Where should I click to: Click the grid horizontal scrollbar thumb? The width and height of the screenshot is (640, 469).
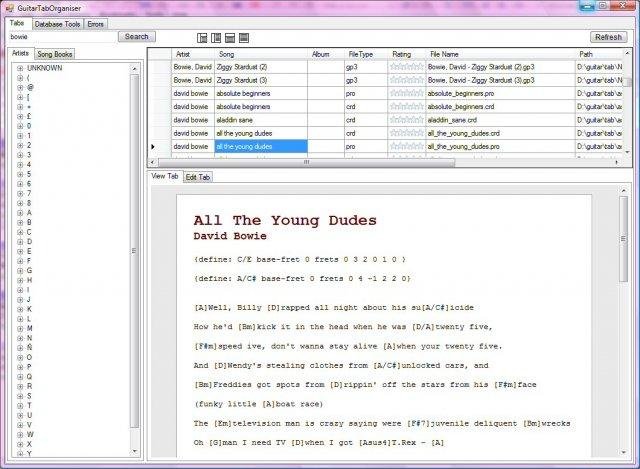pyautogui.click(x=306, y=162)
